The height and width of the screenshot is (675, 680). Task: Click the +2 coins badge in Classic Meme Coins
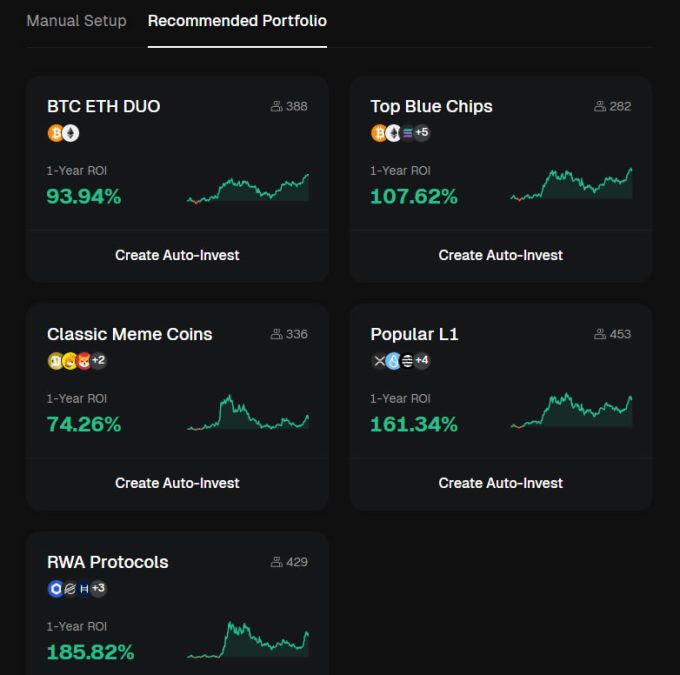[x=98, y=361]
